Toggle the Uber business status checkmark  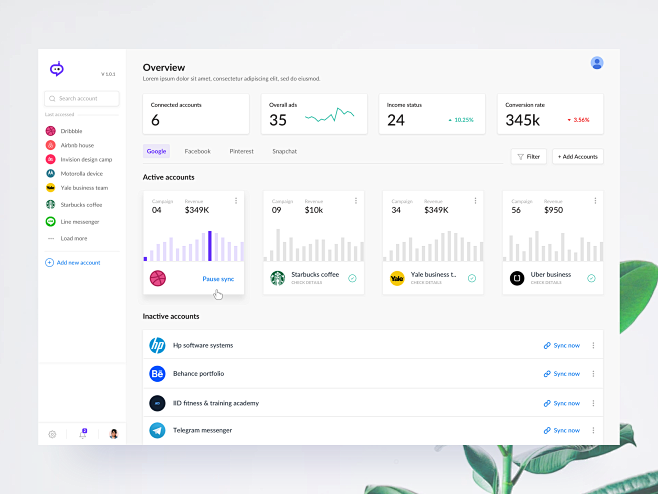pyautogui.click(x=591, y=278)
